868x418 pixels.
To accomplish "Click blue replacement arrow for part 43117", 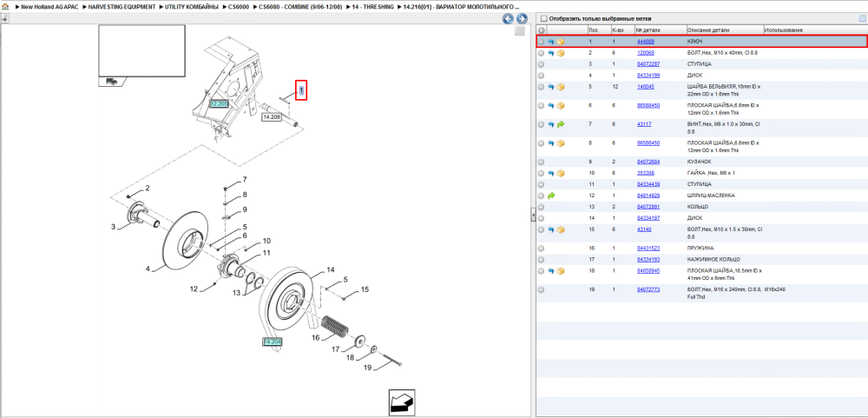I will pos(551,125).
